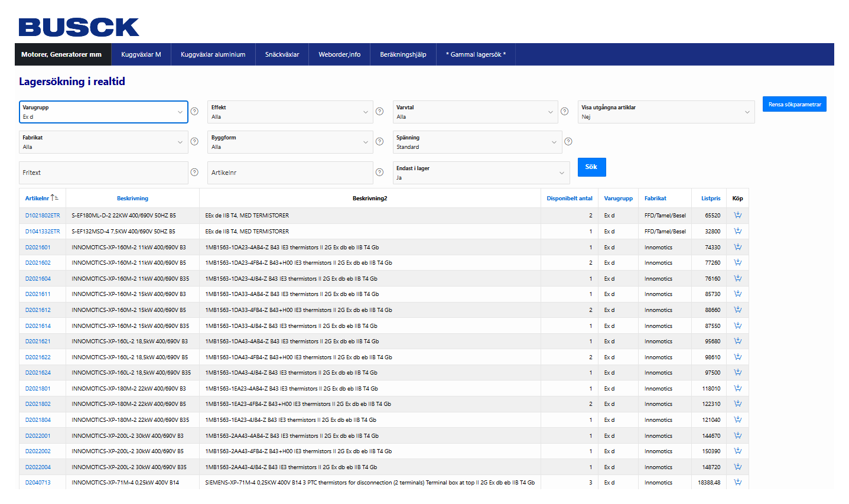Click the cart icon in row D2021802

(737, 404)
